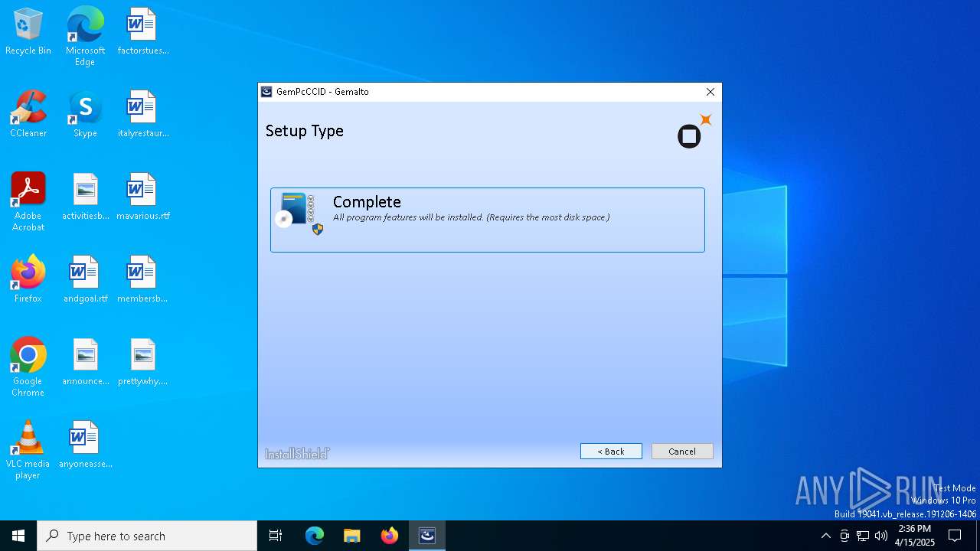The width and height of the screenshot is (980, 551).
Task: Click the network tray icon
Action: click(x=863, y=536)
